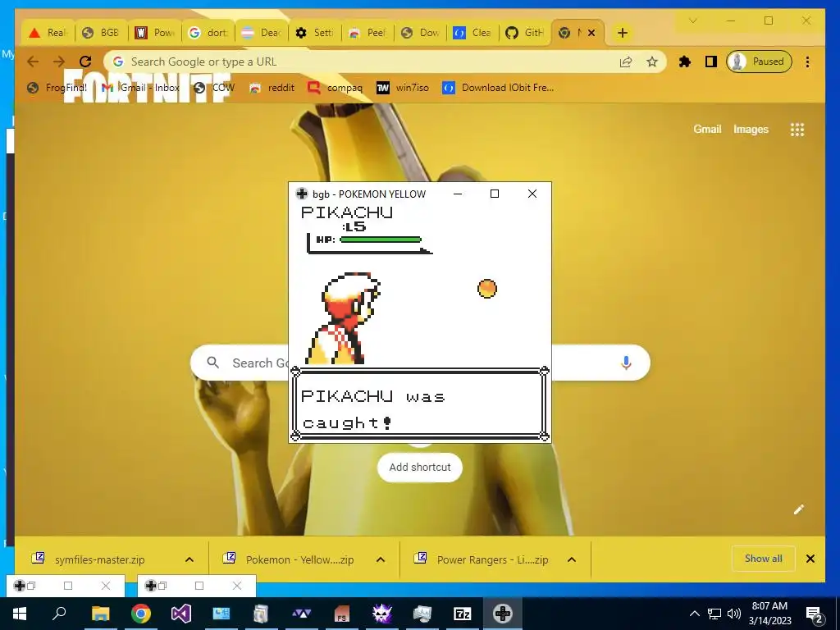This screenshot has width=840, height=630.
Task: Click the bgb window title icon
Action: pos(302,194)
